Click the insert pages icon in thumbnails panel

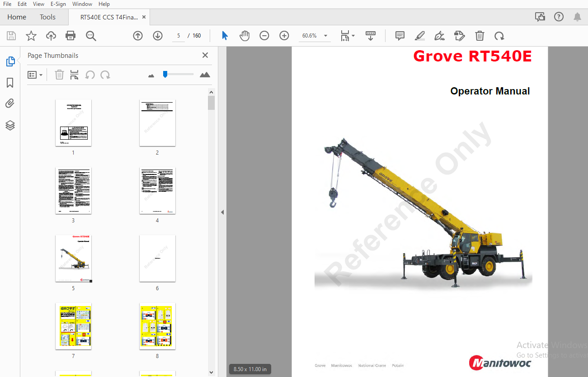point(75,75)
